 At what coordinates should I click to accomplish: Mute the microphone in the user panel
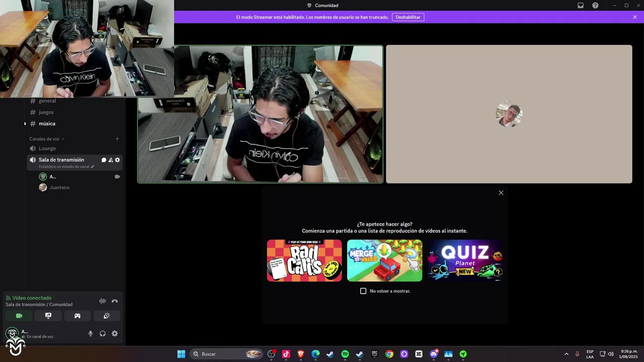pyautogui.click(x=91, y=333)
